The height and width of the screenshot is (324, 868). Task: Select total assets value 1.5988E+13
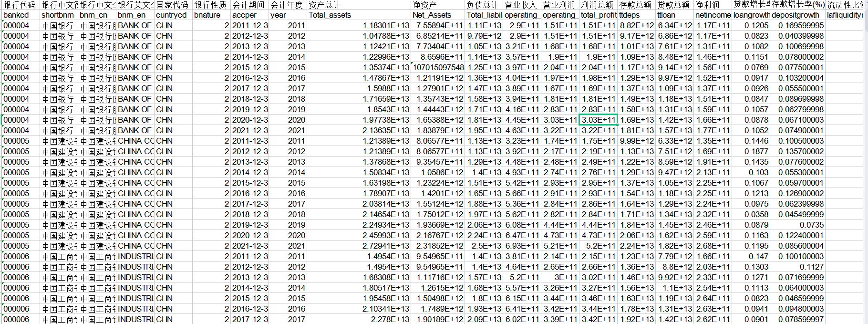(x=359, y=88)
